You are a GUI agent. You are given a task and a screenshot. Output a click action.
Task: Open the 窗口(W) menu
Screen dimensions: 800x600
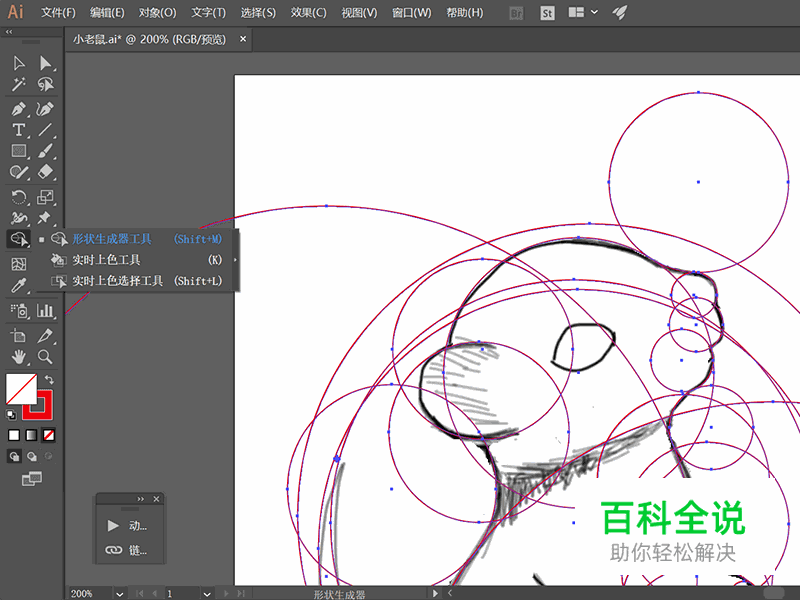tap(412, 13)
